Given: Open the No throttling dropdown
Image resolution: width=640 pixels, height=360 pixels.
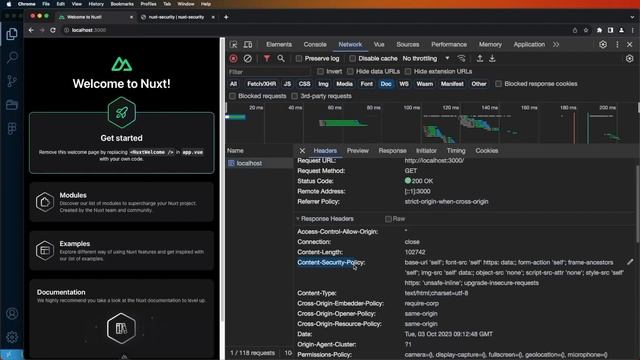Looking at the screenshot, I should (426, 59).
